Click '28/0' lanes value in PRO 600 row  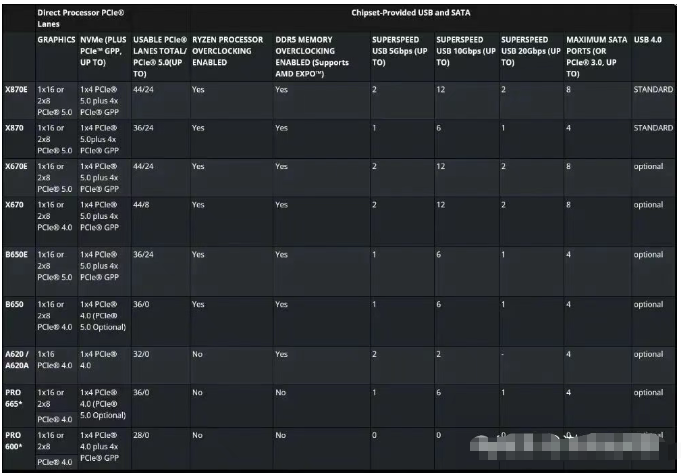pos(141,435)
